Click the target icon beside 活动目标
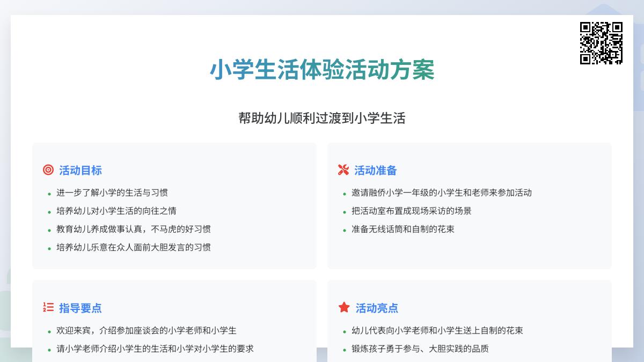Screen dimensions: 644x362 pyautogui.click(x=48, y=170)
